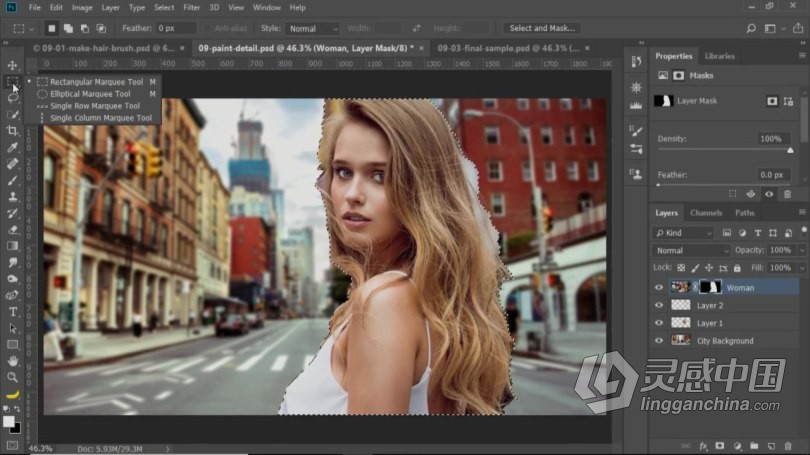Switch to 09-03-final-sample.psd document tab
Screen dimensions: 810x455
(x=508, y=48)
